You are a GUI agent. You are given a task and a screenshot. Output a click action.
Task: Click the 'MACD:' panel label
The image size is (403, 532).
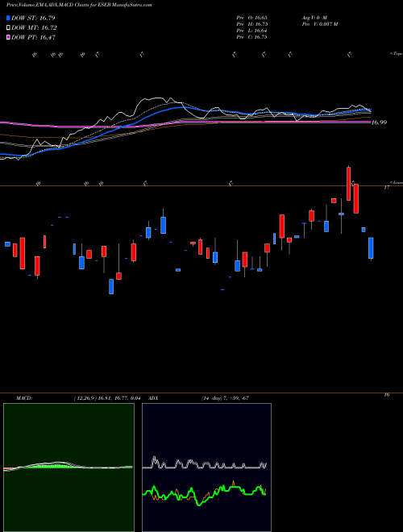[x=23, y=398]
